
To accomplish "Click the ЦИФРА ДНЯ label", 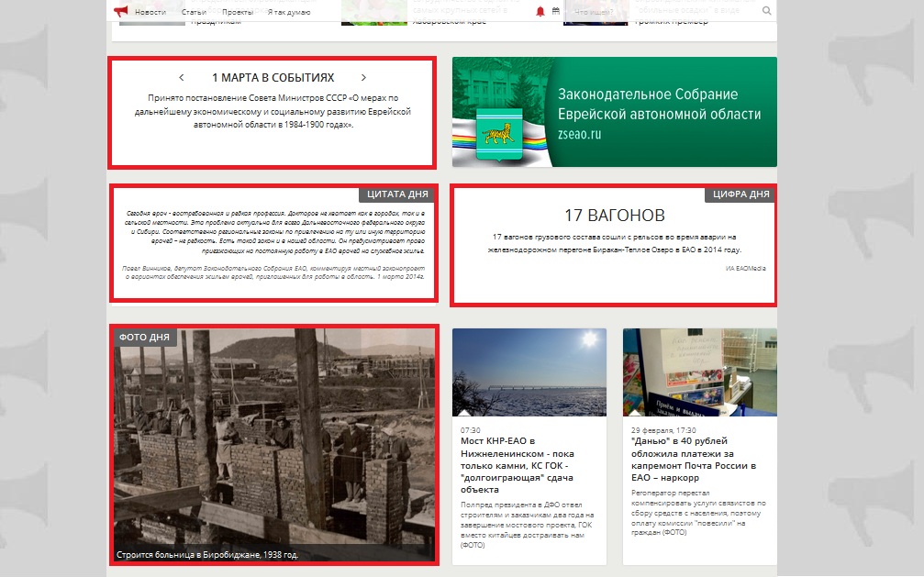I will coord(740,194).
